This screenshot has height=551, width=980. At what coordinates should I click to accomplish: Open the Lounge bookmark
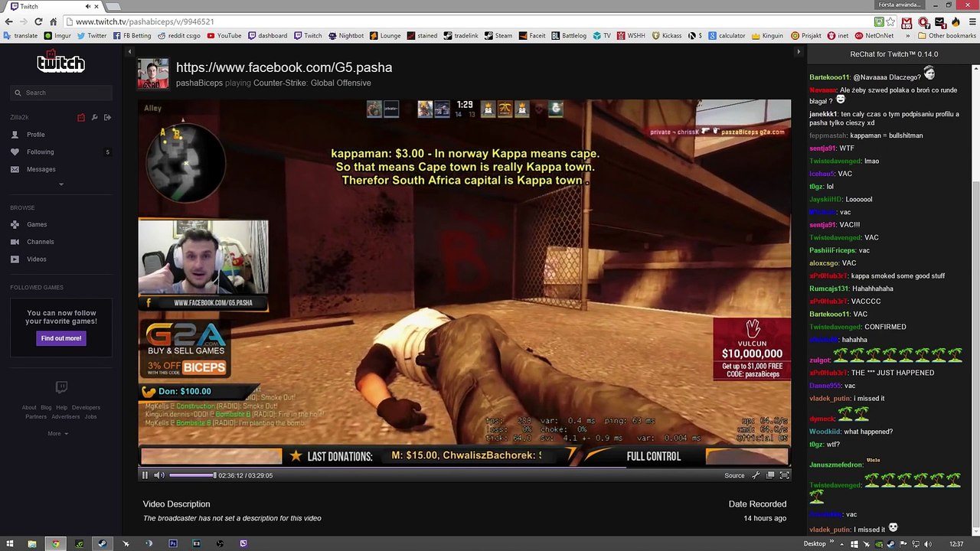[x=385, y=36]
